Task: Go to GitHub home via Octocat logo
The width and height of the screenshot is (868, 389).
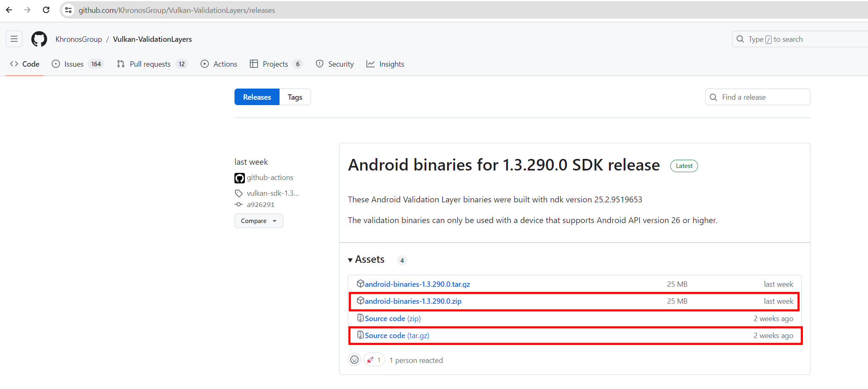Action: [39, 39]
